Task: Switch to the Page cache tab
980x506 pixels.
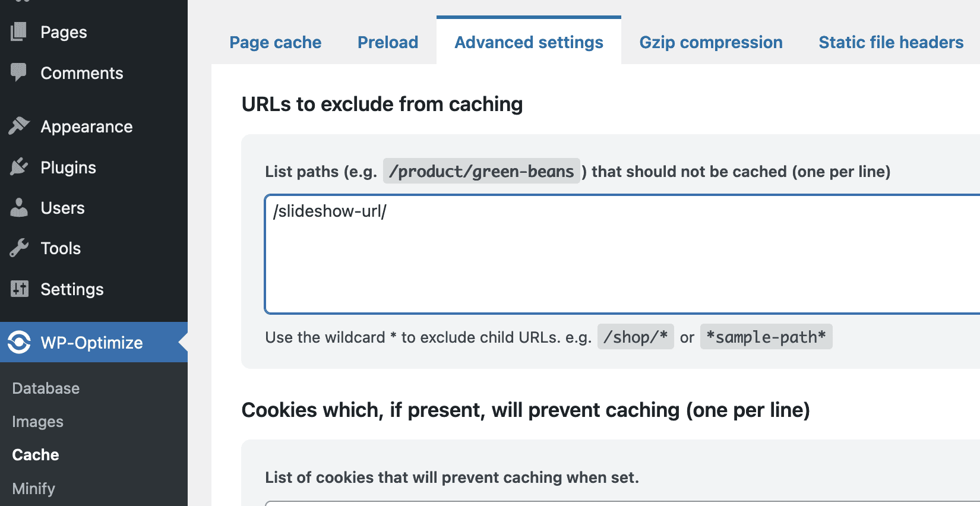Action: (275, 42)
